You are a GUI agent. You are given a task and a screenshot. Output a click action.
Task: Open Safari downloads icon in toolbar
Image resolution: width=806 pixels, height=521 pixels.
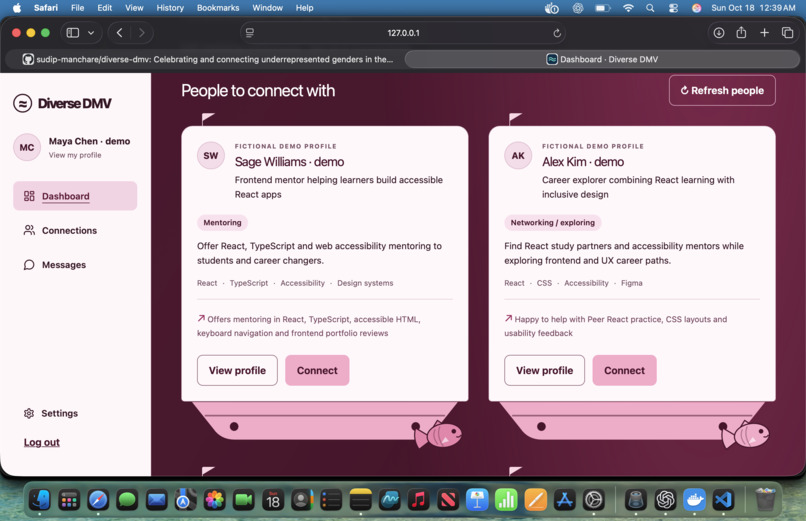pos(719,32)
